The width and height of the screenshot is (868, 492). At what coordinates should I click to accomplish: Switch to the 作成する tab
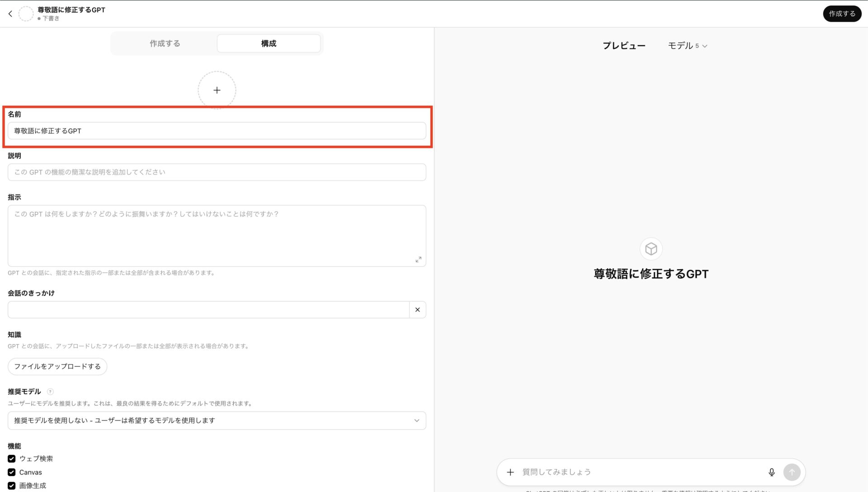click(x=165, y=43)
